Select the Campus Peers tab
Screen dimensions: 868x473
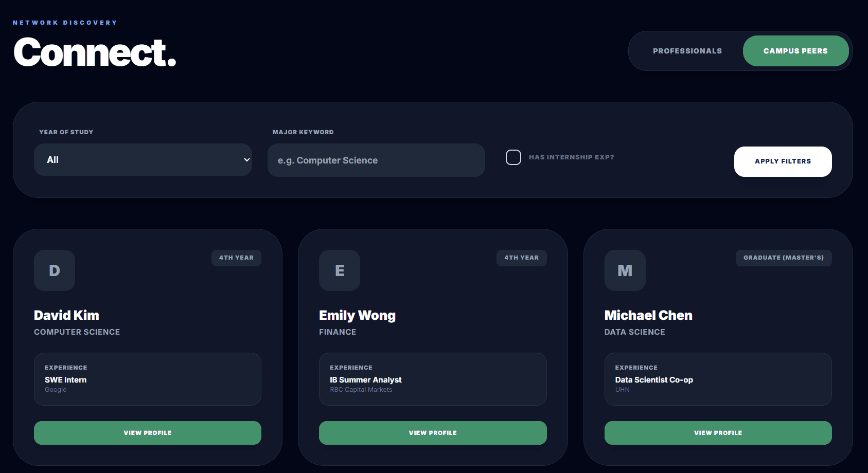point(795,50)
